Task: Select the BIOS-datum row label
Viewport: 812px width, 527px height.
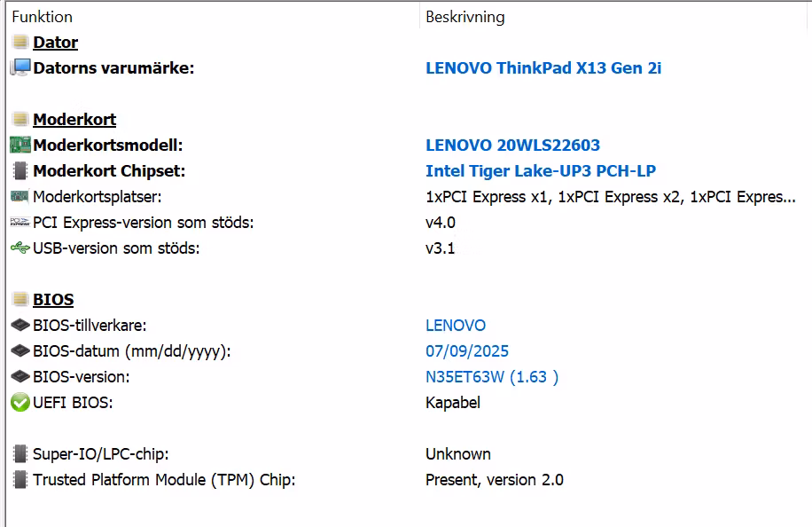Action: pyautogui.click(x=131, y=350)
